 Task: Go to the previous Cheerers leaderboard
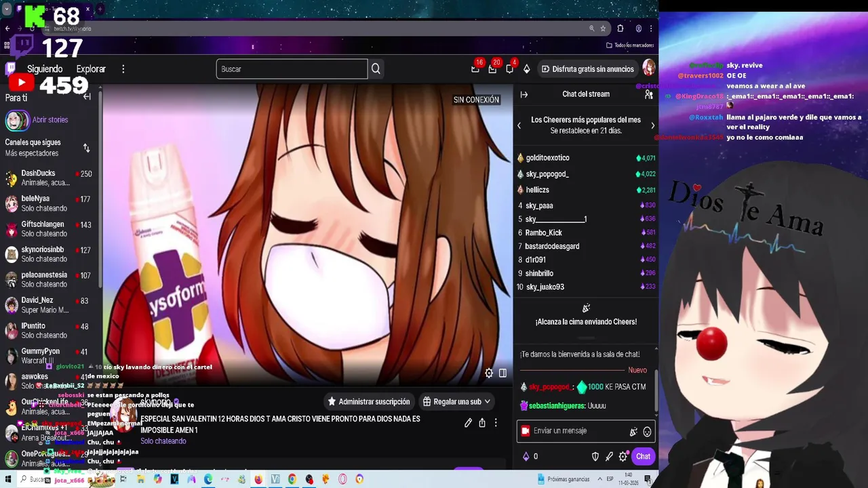click(x=519, y=125)
